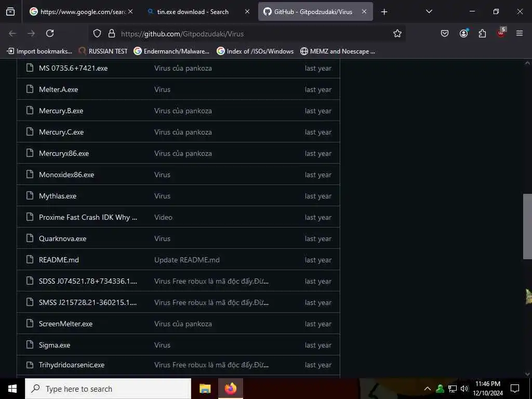Open a new tab

click(384, 12)
